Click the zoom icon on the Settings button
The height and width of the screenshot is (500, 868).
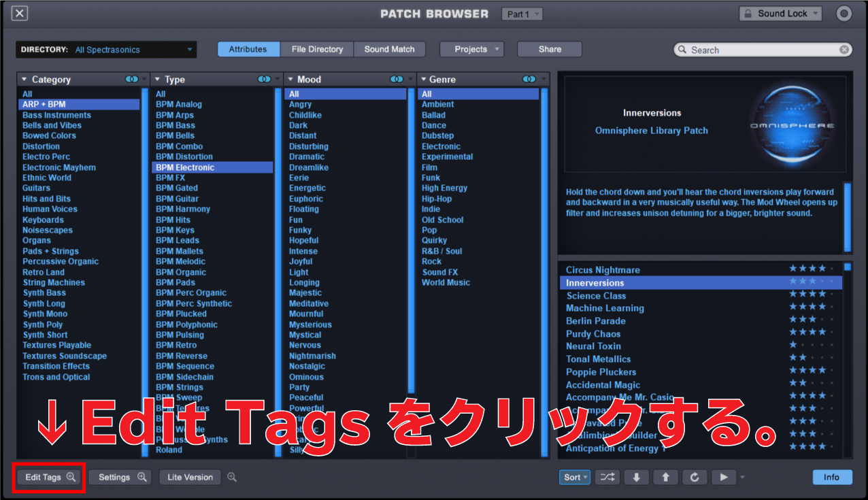pos(141,477)
